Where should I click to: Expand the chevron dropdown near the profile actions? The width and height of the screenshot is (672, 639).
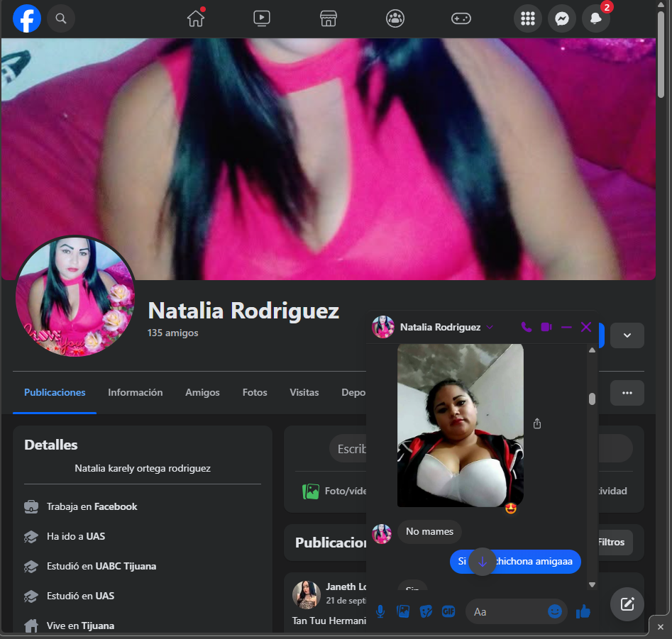point(627,335)
